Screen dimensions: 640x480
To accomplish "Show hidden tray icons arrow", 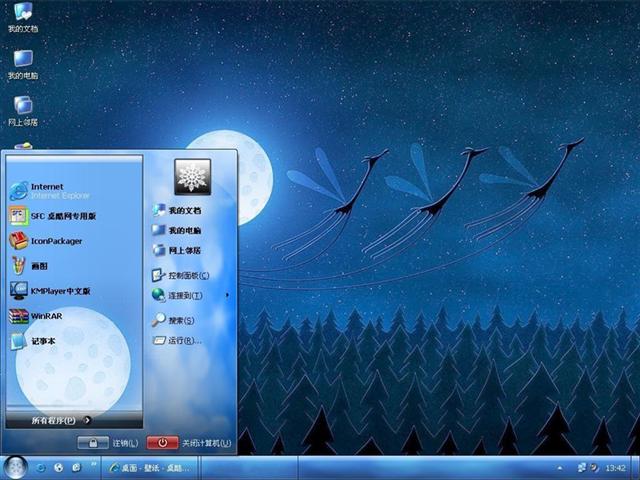I will (560, 468).
